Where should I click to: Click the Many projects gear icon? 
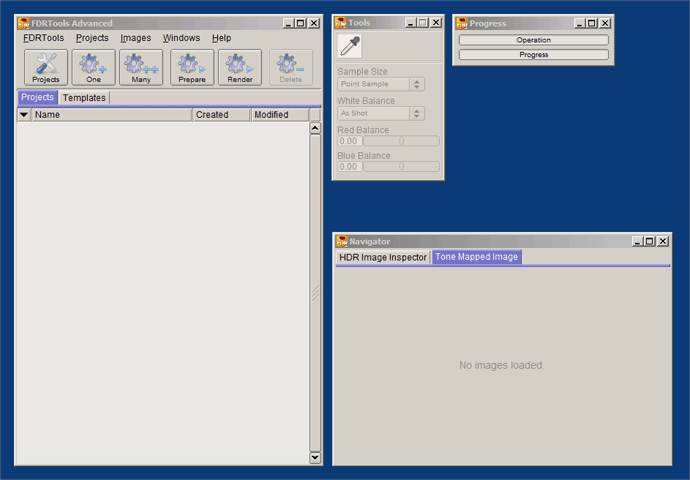click(x=141, y=67)
